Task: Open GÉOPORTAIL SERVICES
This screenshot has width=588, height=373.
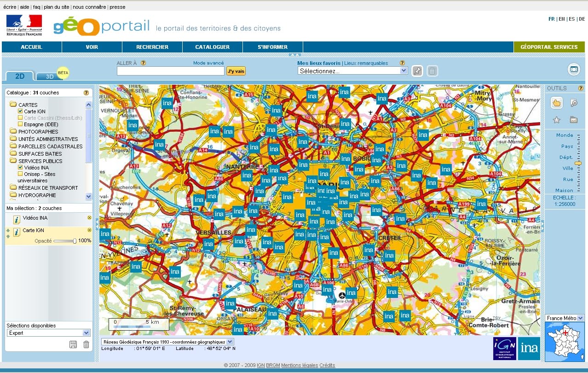Action: click(549, 47)
